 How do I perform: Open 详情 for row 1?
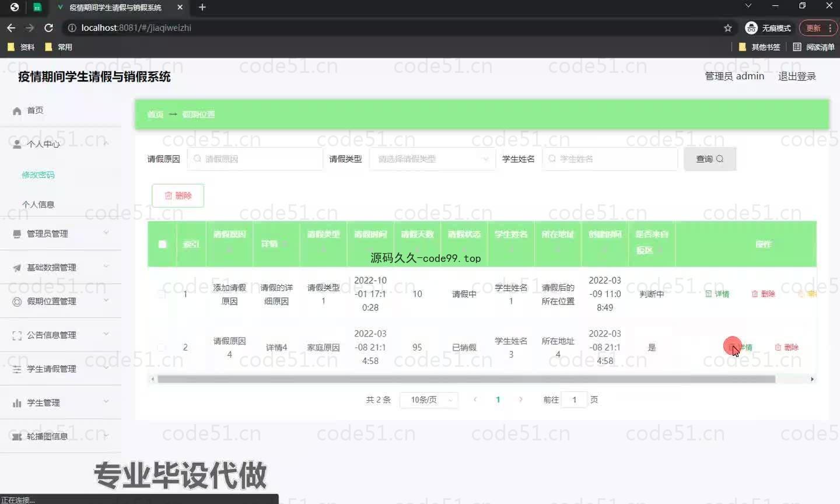pyautogui.click(x=717, y=294)
